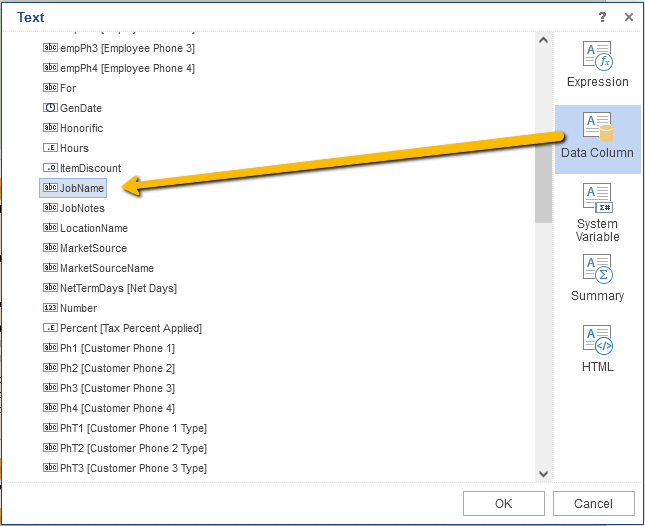Viewport: 645px width, 526px height.
Task: Select the Expression icon
Action: tap(597, 56)
